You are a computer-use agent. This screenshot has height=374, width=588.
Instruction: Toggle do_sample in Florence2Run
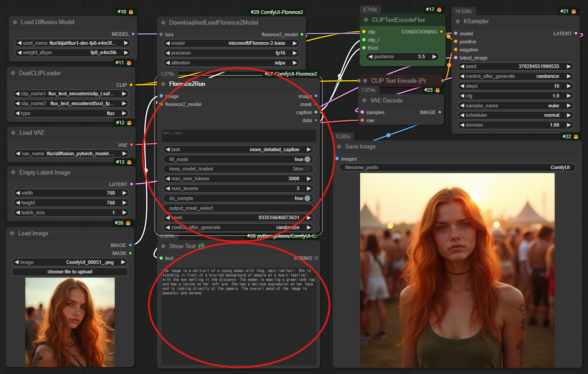(238, 198)
